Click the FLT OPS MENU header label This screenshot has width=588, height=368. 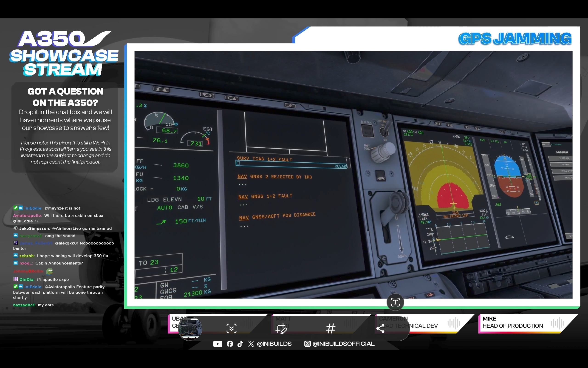[556, 145]
